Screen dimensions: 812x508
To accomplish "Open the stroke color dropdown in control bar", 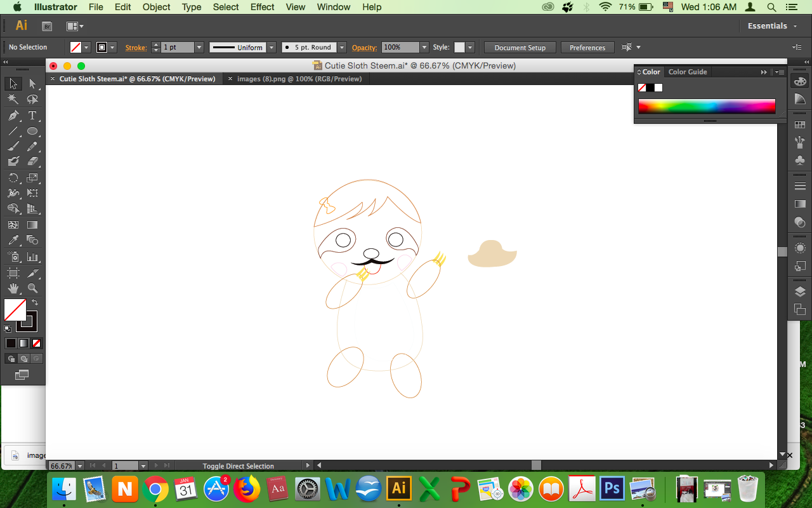I will click(x=112, y=48).
